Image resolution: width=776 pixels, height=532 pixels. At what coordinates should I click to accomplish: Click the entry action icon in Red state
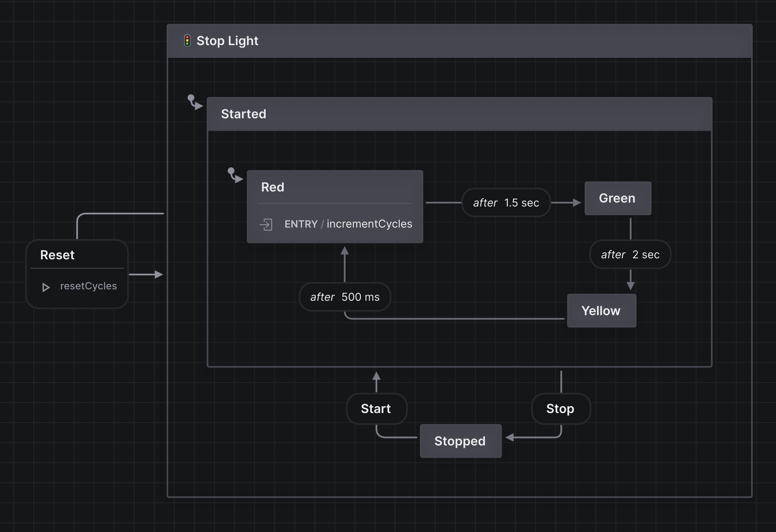point(266,224)
